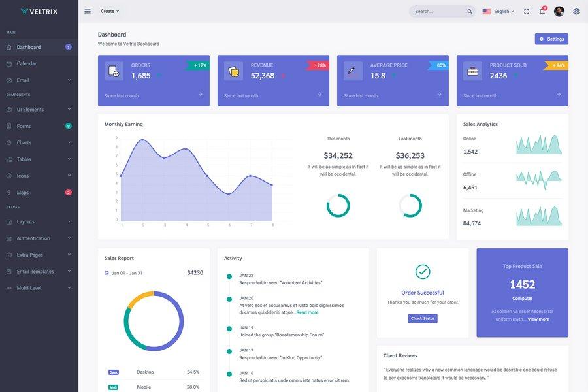The height and width of the screenshot is (392, 588).
Task: Click the gear icon in top bar
Action: click(576, 11)
